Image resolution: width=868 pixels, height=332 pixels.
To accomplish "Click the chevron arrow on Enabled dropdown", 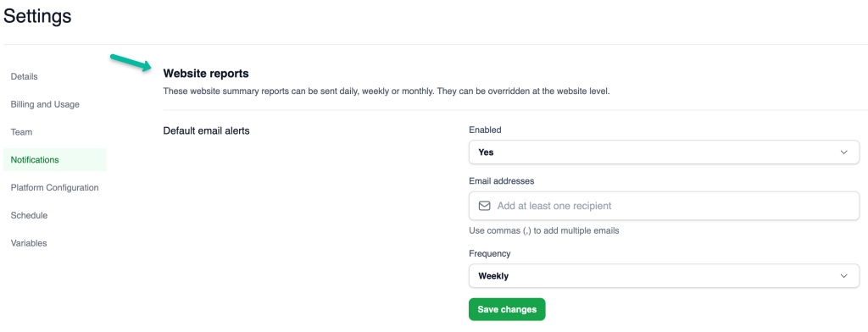I will pos(843,152).
